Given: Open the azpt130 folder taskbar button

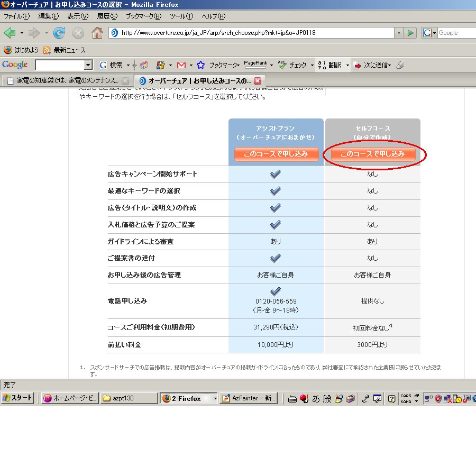Looking at the screenshot, I should pos(130,398).
